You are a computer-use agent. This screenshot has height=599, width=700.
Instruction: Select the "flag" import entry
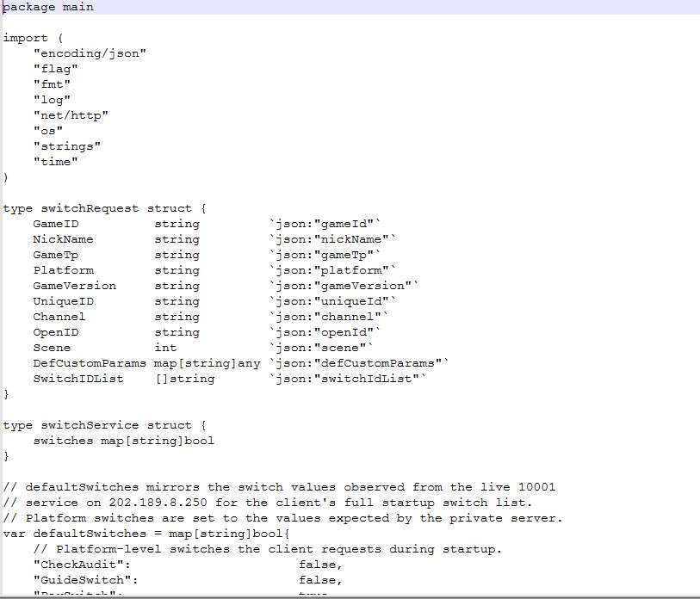[x=56, y=69]
